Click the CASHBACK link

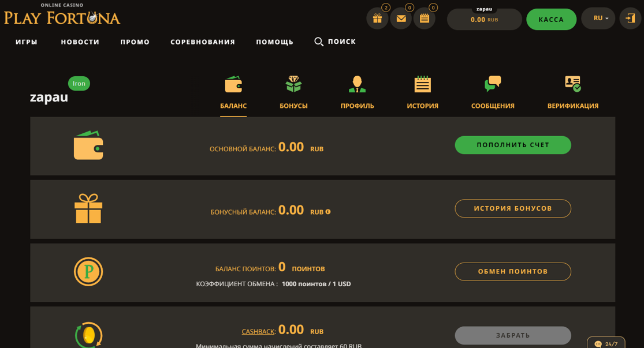(x=258, y=332)
